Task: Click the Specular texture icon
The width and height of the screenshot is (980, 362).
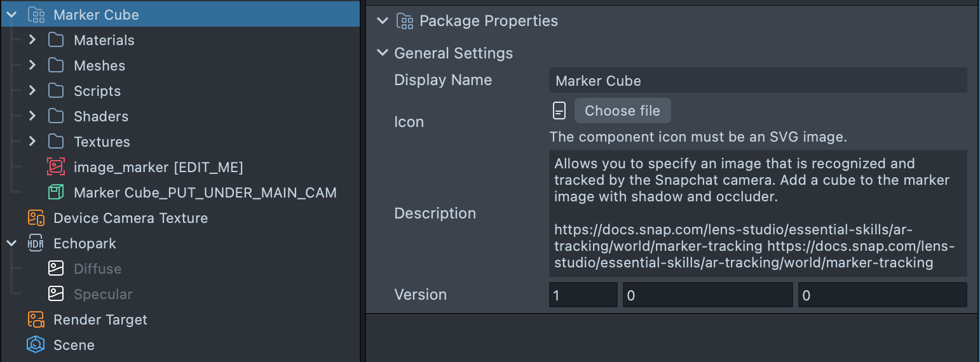Action: tap(56, 294)
